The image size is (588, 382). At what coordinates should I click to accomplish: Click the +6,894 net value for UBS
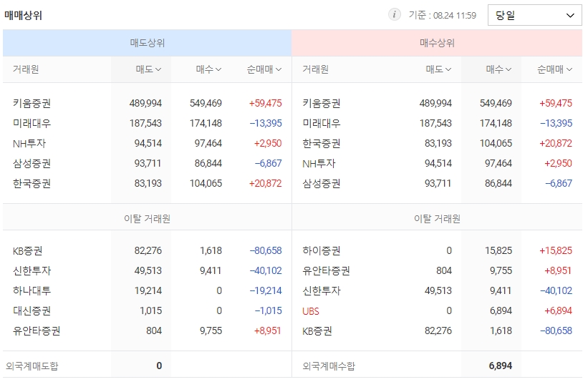558,311
